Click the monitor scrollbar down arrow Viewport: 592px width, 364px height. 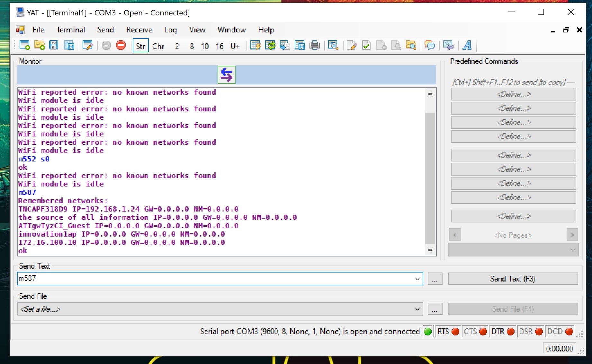tap(430, 250)
